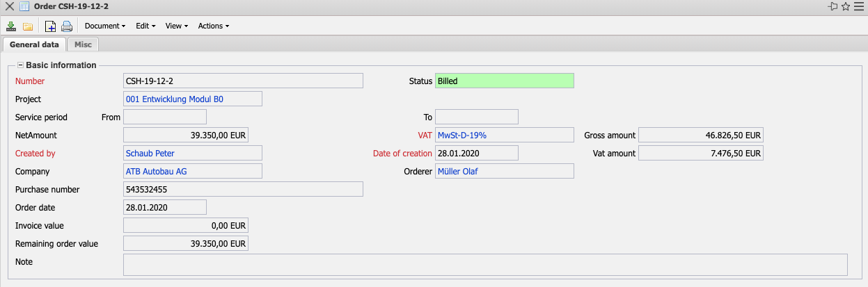Click the yellow folder icon in toolbar

point(28,26)
